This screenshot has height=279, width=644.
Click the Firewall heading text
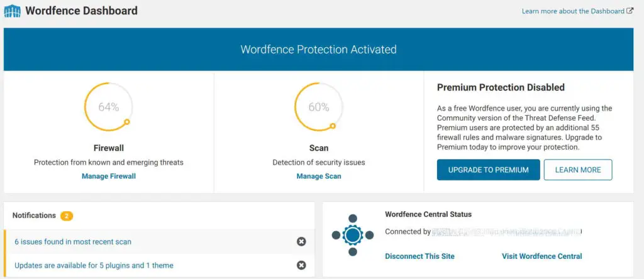(108, 148)
